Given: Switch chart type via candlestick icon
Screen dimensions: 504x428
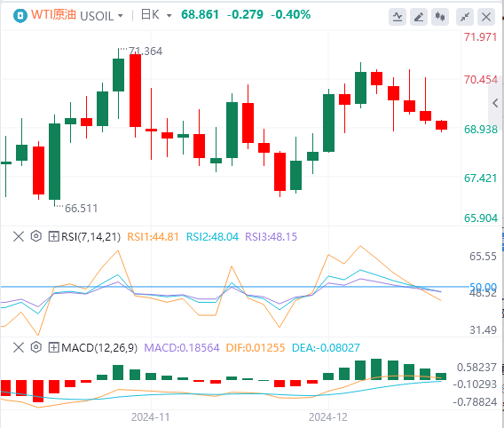Looking at the screenshot, I should click(x=440, y=17).
